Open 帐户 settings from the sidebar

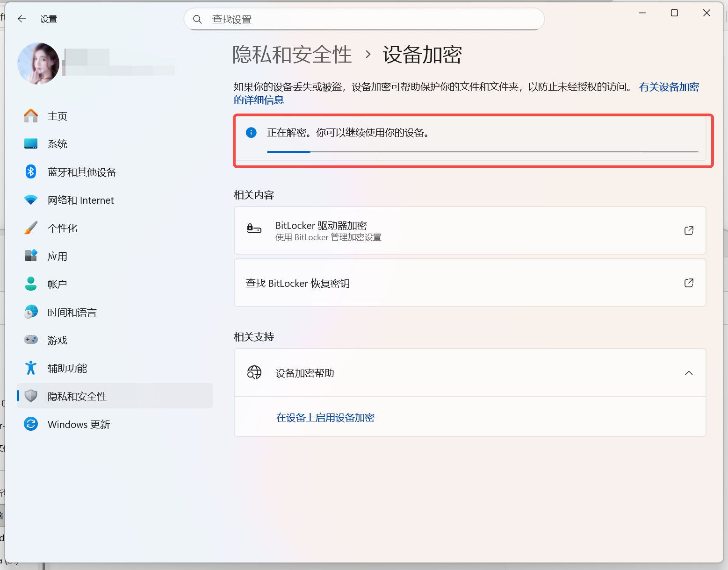57,284
